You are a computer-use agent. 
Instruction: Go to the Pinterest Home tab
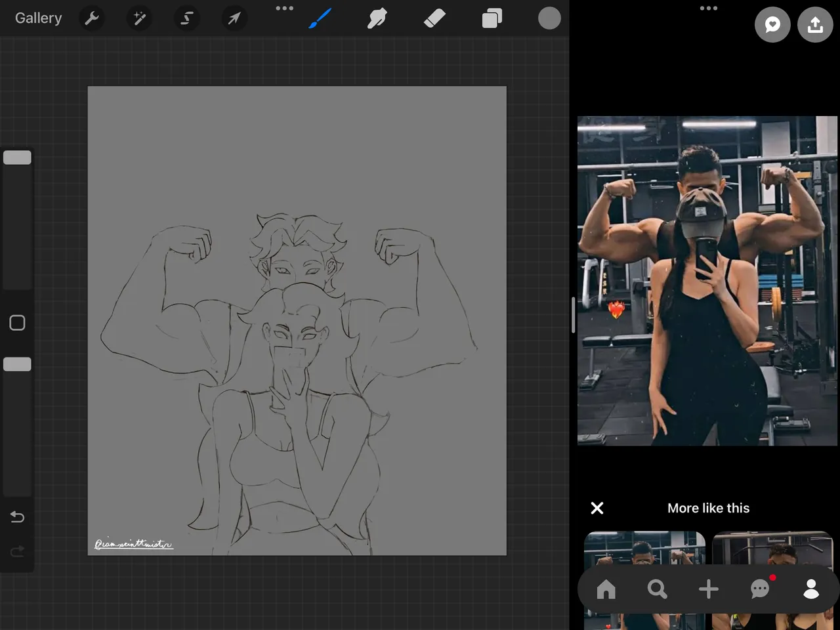606,589
